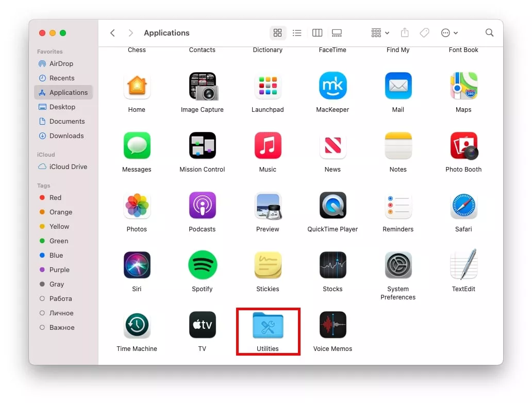This screenshot has width=532, height=403.
Task: Open the Utilities folder
Action: 268,325
